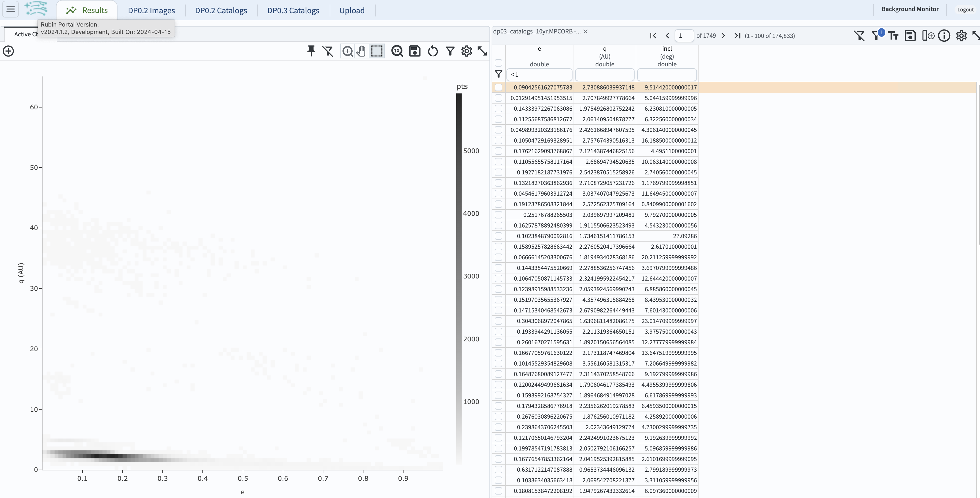The height and width of the screenshot is (498, 980).
Task: Open the DP0.2 Catalogs tab
Action: tap(221, 10)
